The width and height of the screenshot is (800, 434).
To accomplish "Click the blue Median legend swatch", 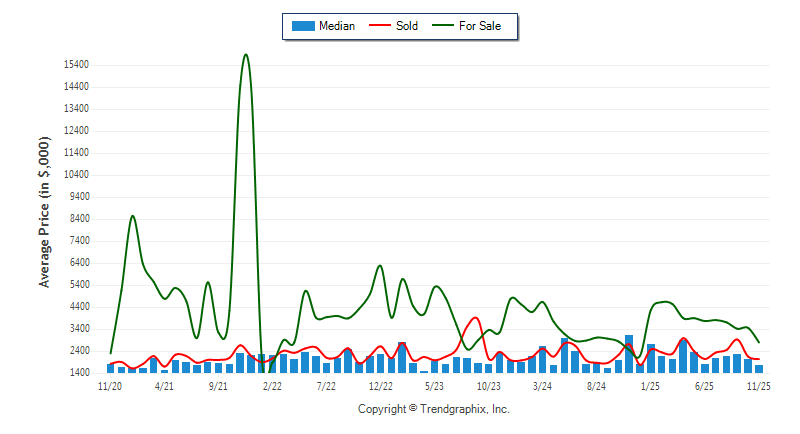I will click(x=302, y=26).
